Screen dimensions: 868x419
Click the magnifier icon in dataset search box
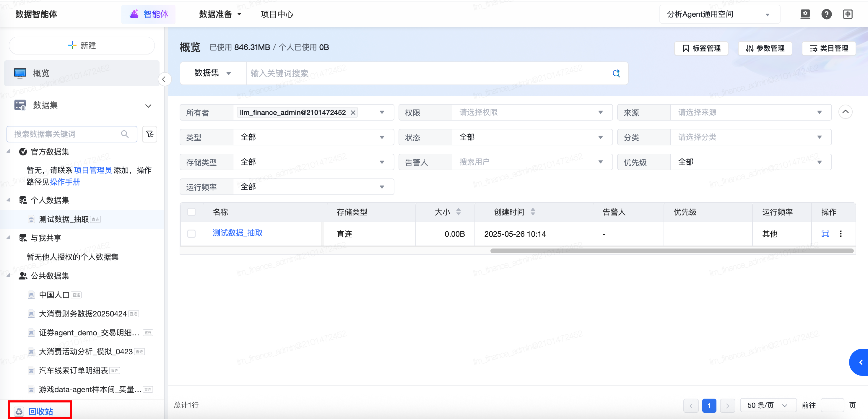(125, 134)
